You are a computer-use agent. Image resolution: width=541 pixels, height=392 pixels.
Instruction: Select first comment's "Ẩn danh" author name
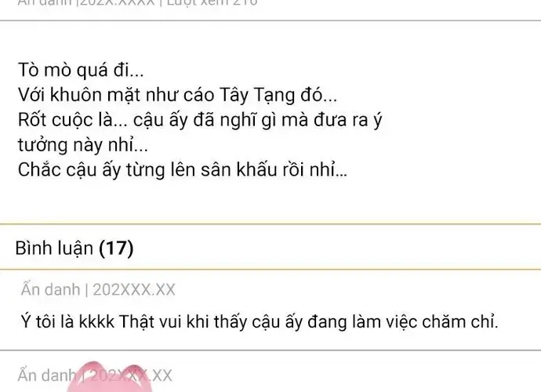coord(50,289)
